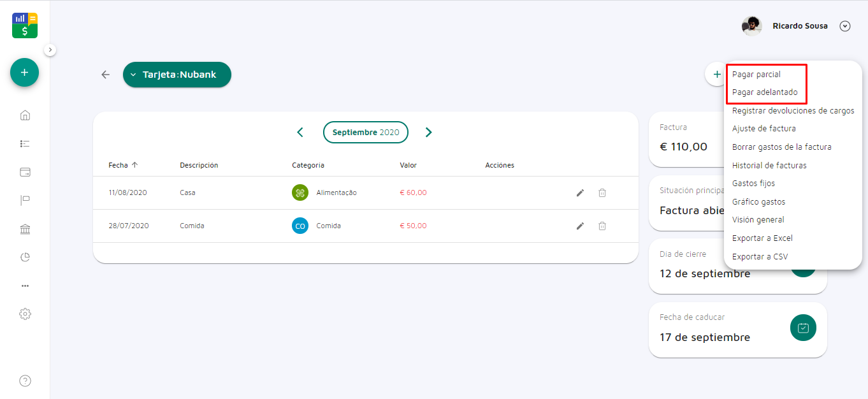Screen dimensions: 868x399
Task: Expand the collapsed sidebar with arrow
Action: [x=50, y=50]
